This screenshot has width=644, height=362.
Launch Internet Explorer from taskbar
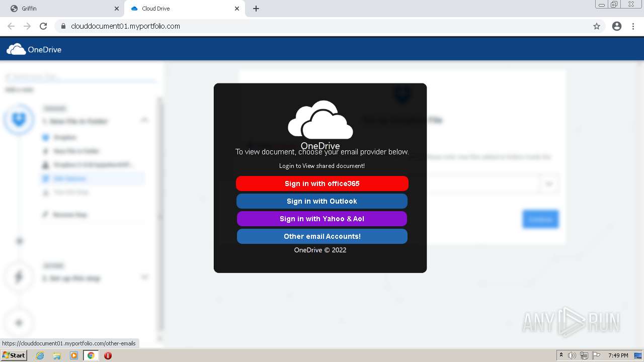click(40, 355)
